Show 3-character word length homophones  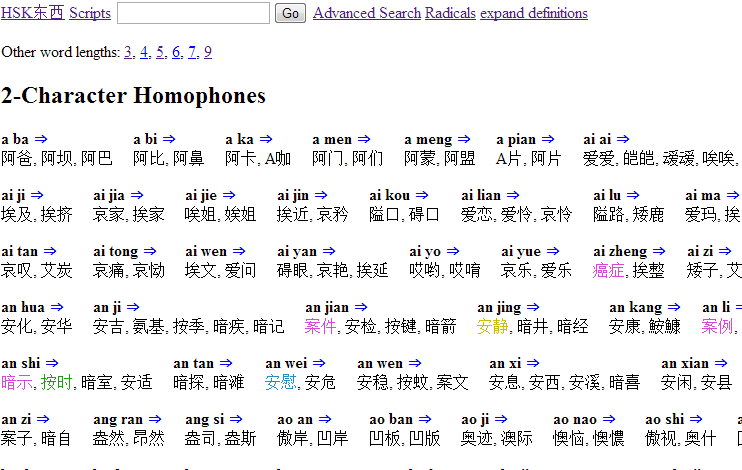point(128,52)
